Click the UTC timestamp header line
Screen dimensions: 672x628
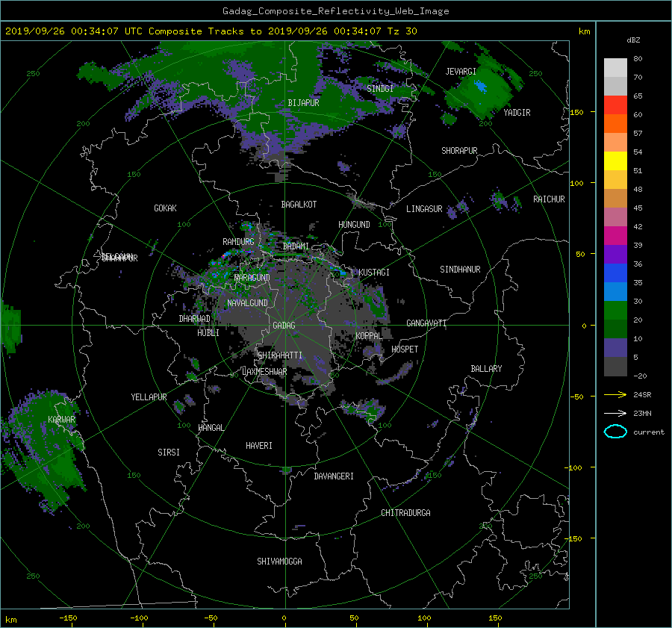point(211,31)
